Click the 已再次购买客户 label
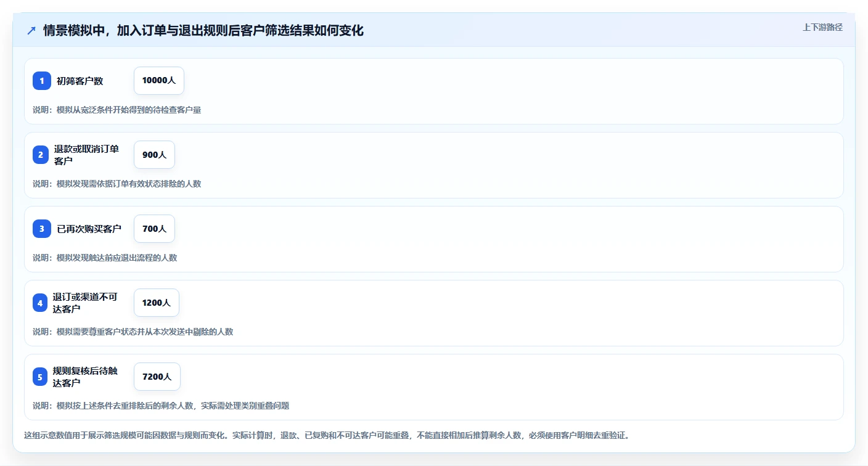The width and height of the screenshot is (868, 466). [89, 229]
